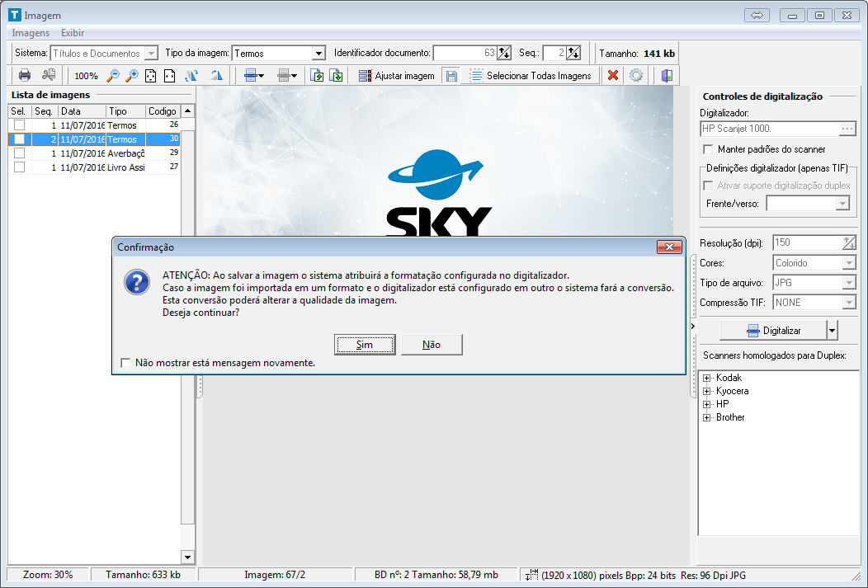Sort list by the Codigo column header
Viewport: 868px width, 588px height.
click(163, 111)
